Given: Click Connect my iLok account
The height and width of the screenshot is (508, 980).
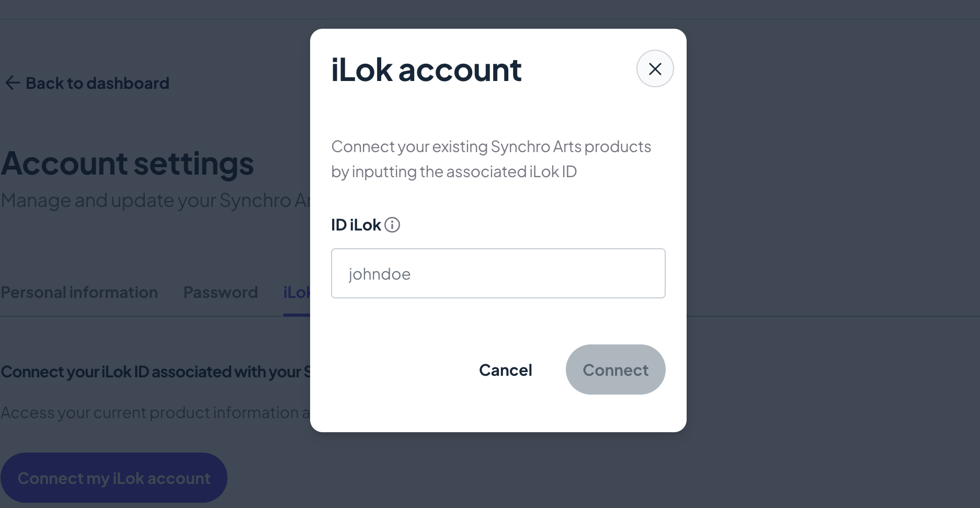Looking at the screenshot, I should coord(114,477).
